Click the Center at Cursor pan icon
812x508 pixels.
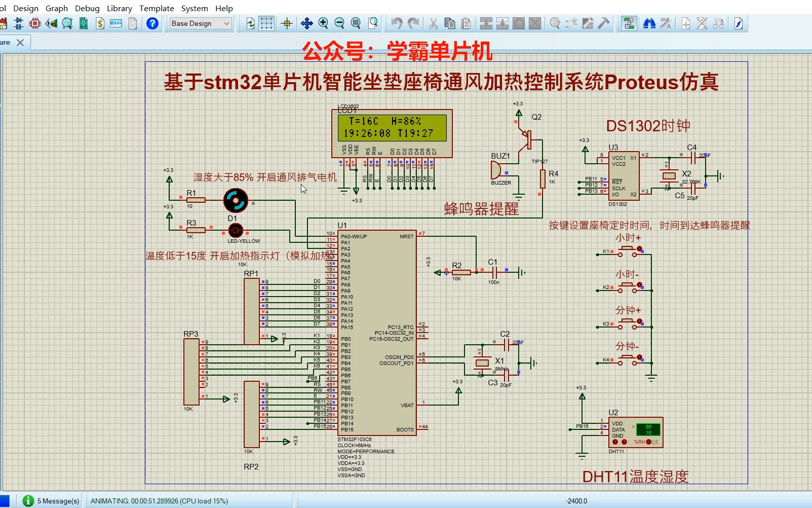click(x=306, y=23)
